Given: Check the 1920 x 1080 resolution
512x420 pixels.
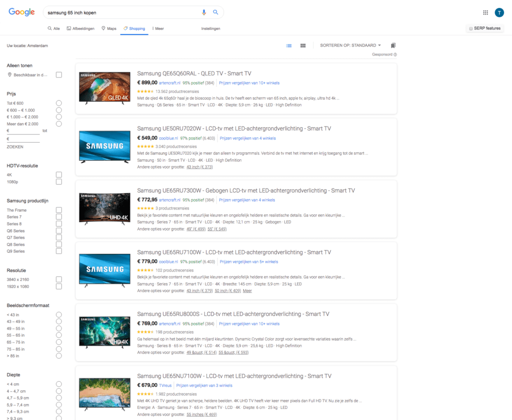Looking at the screenshot, I should click(x=59, y=286).
